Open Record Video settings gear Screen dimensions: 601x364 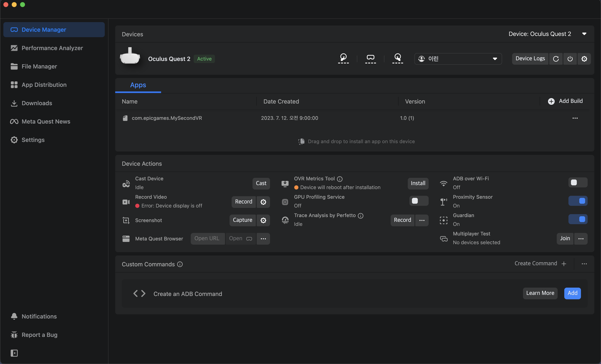pyautogui.click(x=263, y=202)
